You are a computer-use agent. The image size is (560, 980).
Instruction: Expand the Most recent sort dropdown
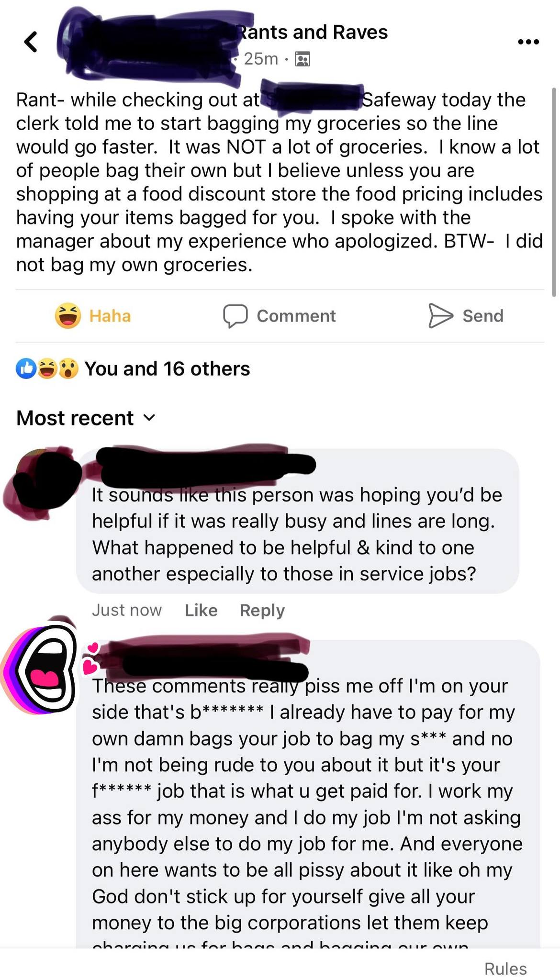coord(86,418)
